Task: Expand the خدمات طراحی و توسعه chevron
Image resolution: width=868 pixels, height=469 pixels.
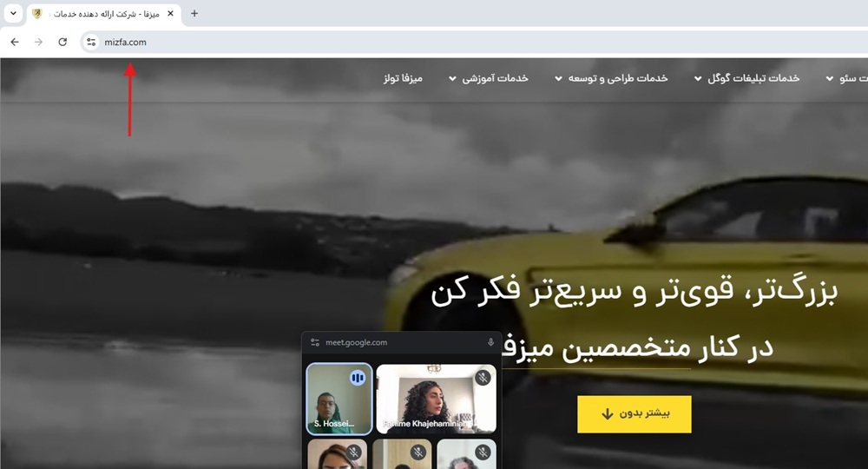Action: point(558,79)
